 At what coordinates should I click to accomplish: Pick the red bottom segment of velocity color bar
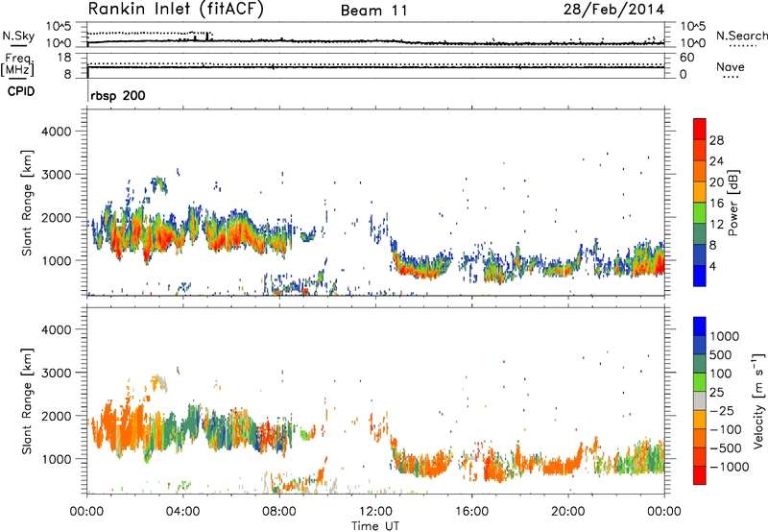point(700,475)
